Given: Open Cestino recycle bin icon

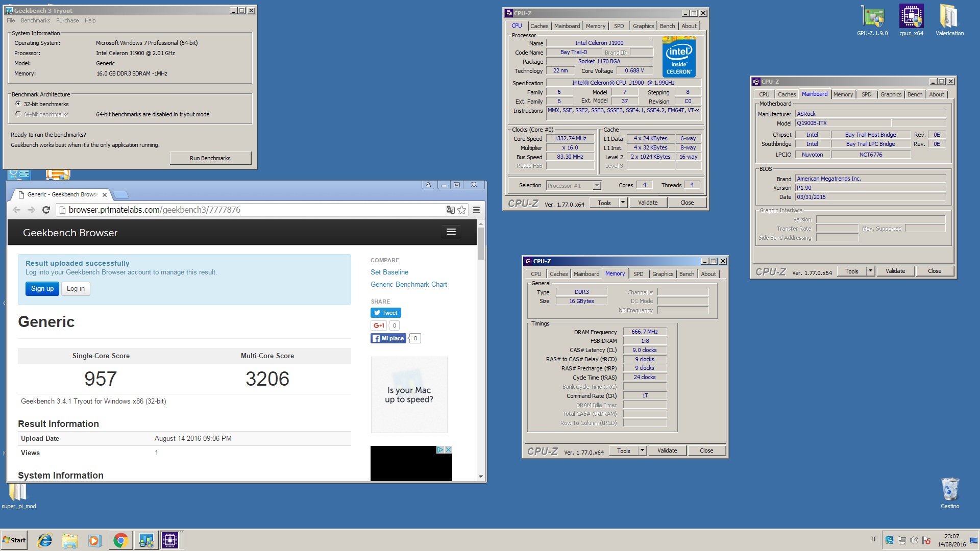Looking at the screenshot, I should click(x=950, y=493).
